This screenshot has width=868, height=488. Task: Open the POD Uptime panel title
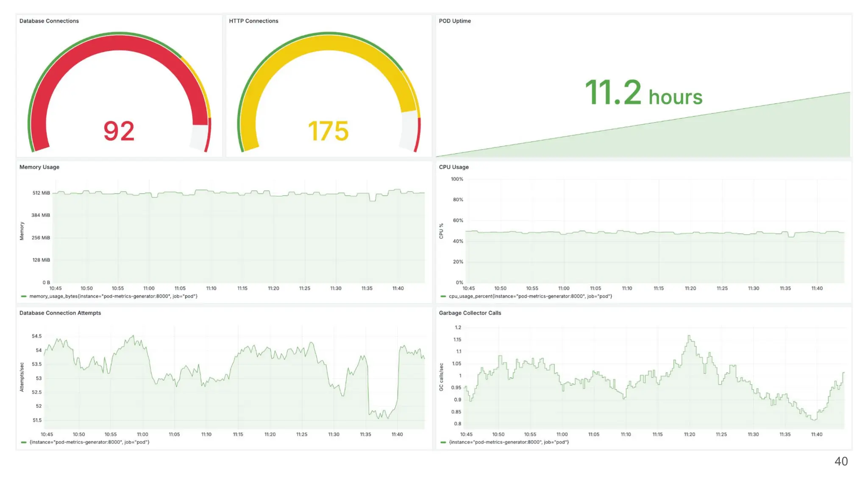[x=454, y=21]
